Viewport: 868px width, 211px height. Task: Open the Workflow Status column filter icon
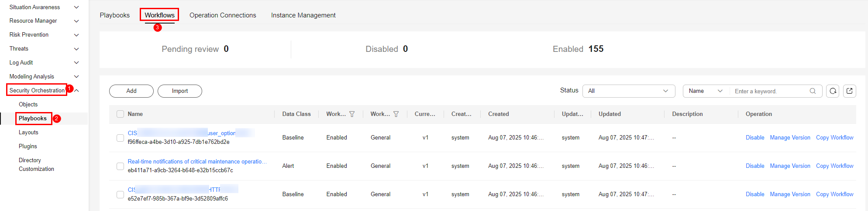(352, 114)
